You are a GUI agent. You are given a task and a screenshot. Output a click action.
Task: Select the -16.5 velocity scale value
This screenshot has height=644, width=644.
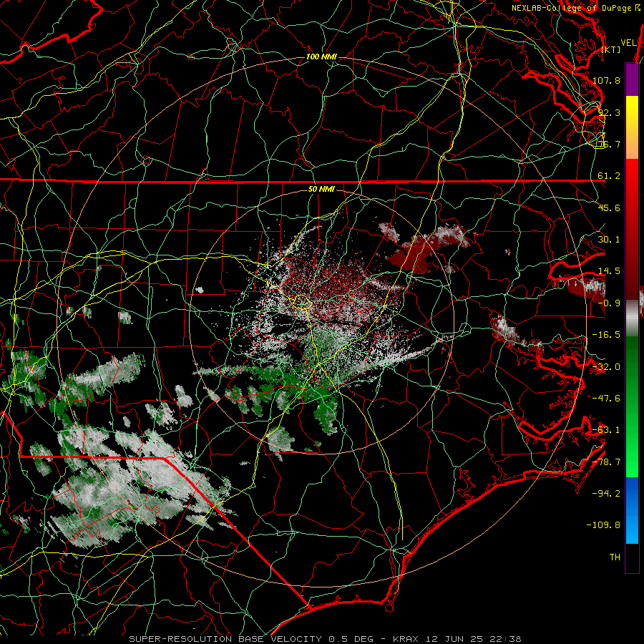point(606,335)
